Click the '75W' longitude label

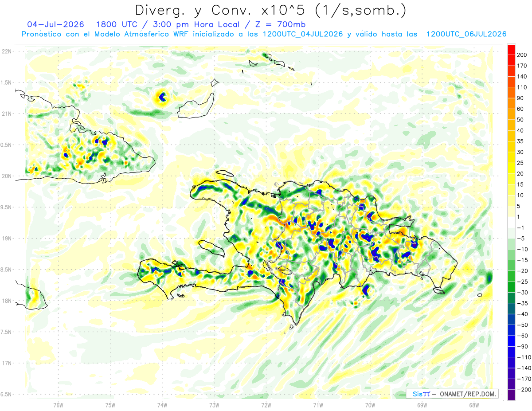(x=110, y=405)
